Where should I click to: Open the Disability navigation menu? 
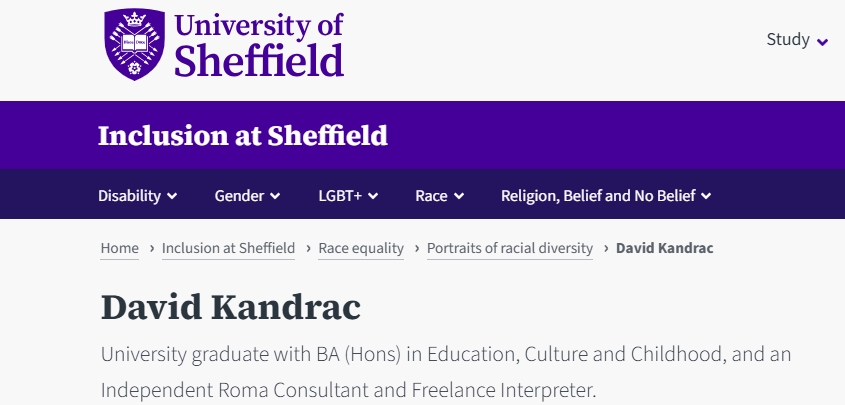pyautogui.click(x=129, y=195)
